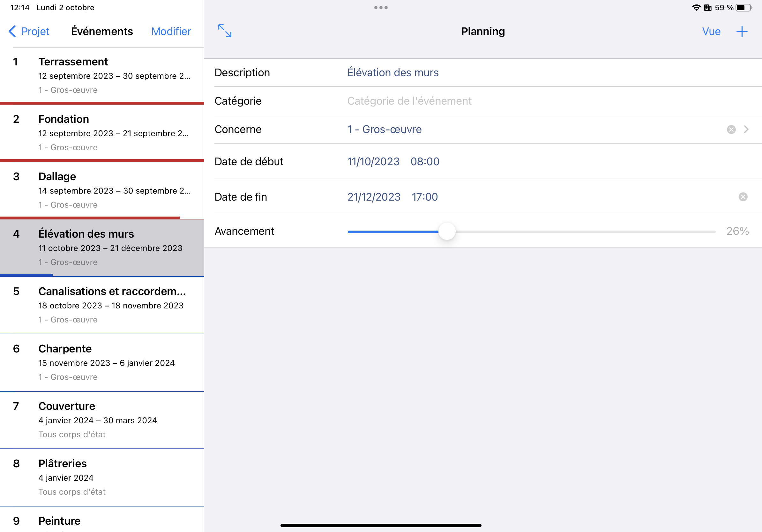Select the Peinture event
The width and height of the screenshot is (762, 532).
(102, 520)
